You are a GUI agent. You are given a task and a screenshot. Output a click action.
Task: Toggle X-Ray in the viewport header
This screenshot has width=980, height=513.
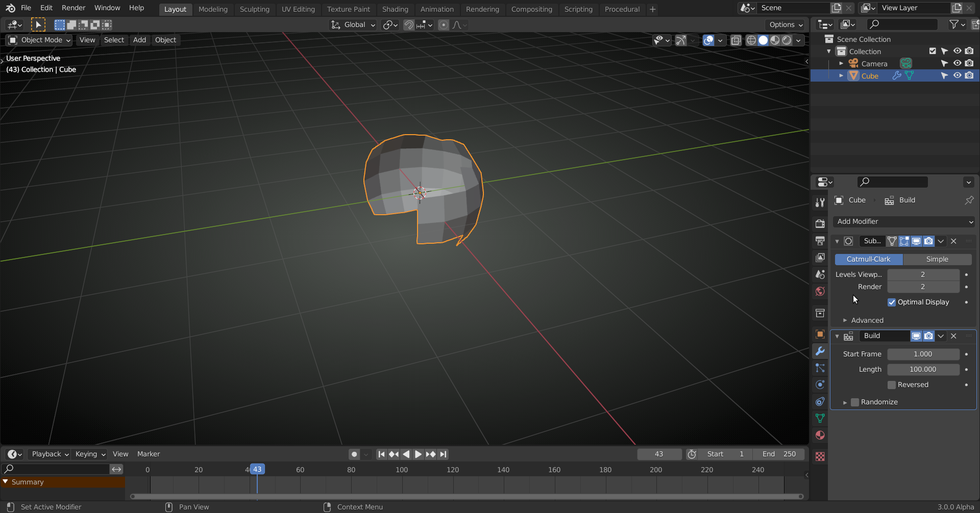(736, 40)
